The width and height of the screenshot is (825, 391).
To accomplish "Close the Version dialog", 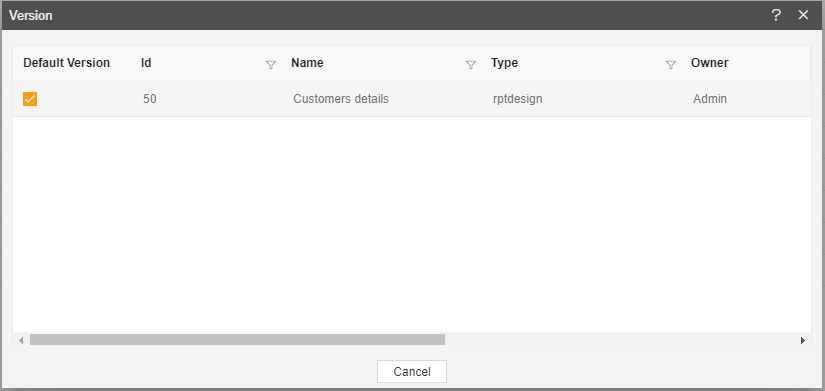I will click(x=803, y=15).
